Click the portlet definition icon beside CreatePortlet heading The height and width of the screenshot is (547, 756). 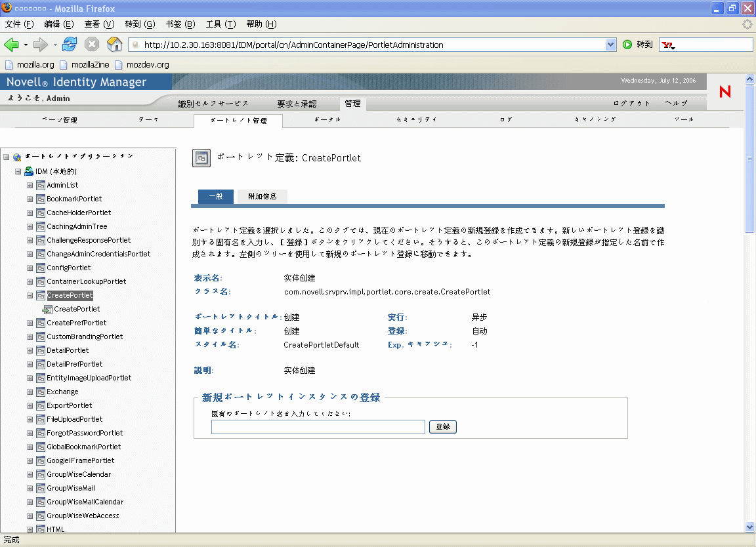(201, 157)
